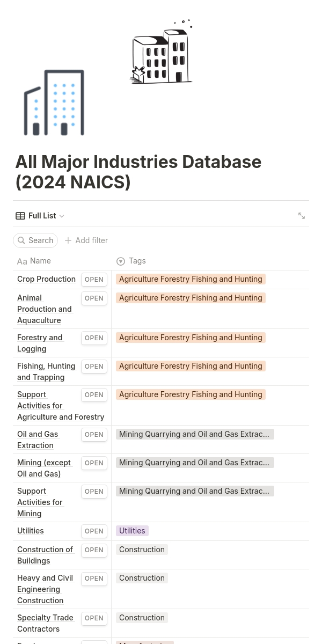Open the Name column header menu
This screenshot has width=322, height=644.
tap(40, 261)
